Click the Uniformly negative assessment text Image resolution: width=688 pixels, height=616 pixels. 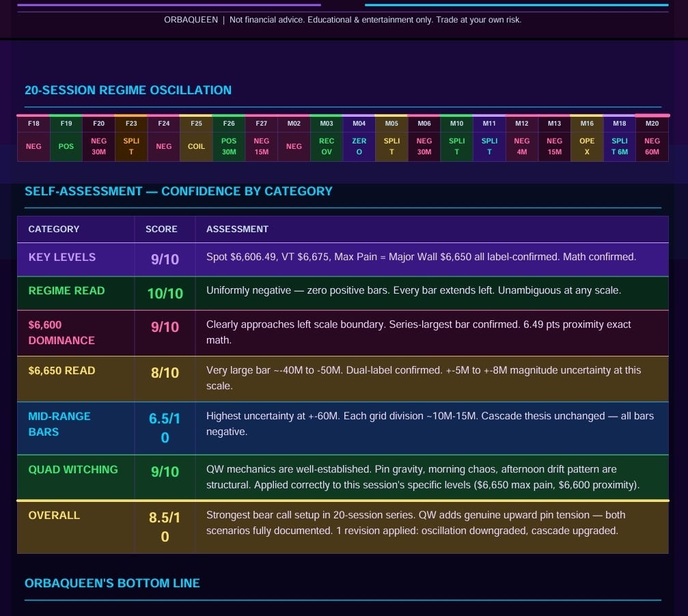pyautogui.click(x=414, y=290)
